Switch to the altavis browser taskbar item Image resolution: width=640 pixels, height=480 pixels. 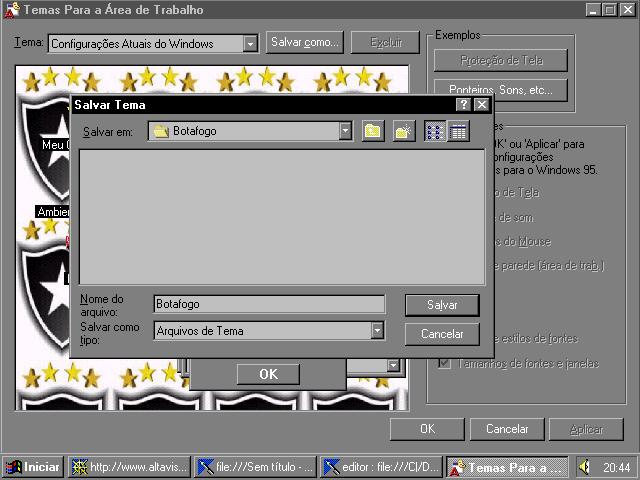click(x=129, y=467)
